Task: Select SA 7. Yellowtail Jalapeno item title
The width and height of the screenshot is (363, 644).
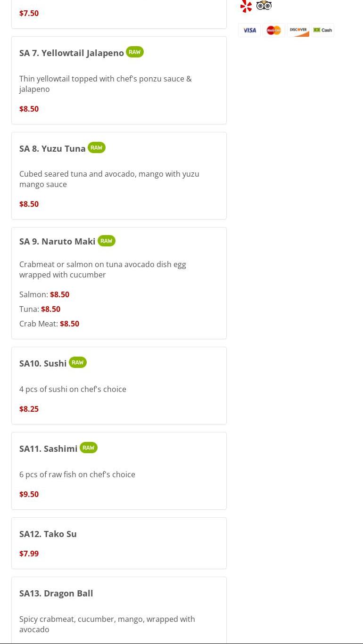Action: 72,53
